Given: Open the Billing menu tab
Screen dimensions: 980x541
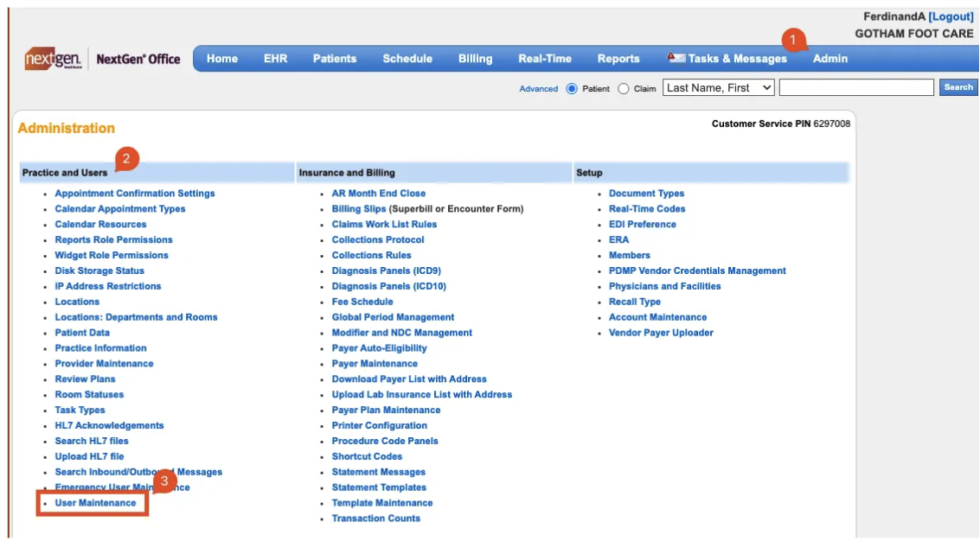Looking at the screenshot, I should pyautogui.click(x=475, y=59).
